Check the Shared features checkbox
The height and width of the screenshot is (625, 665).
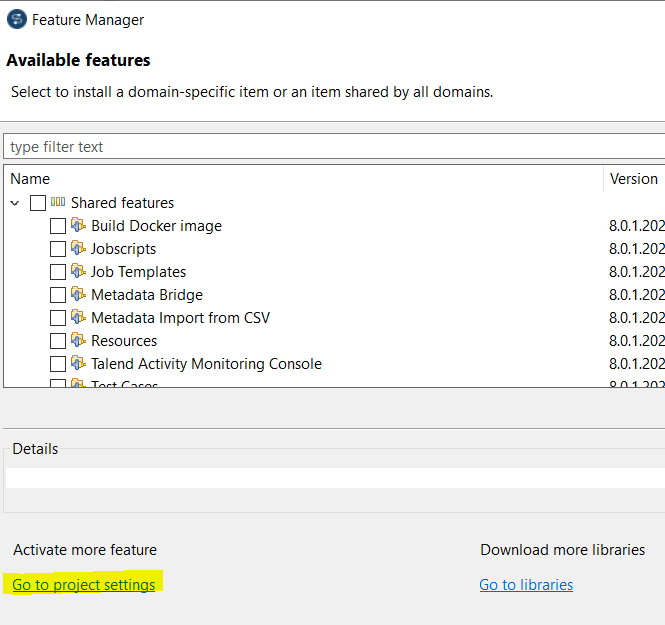pyautogui.click(x=38, y=203)
